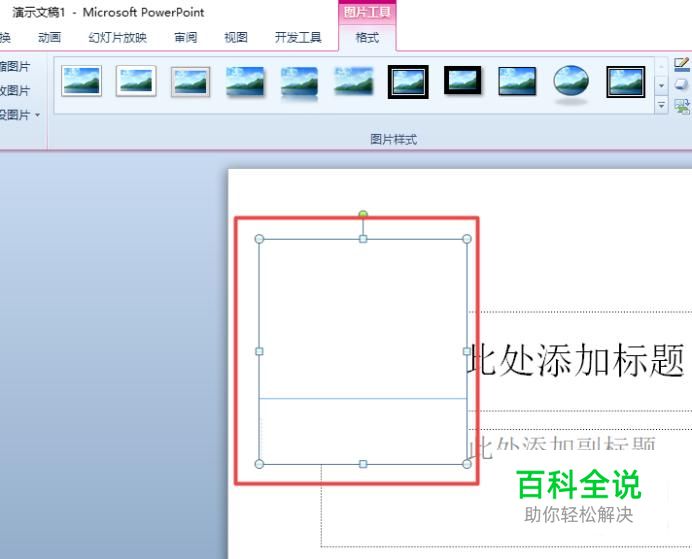
Task: Click the bottom-left corner resize handle
Action: pos(260,464)
